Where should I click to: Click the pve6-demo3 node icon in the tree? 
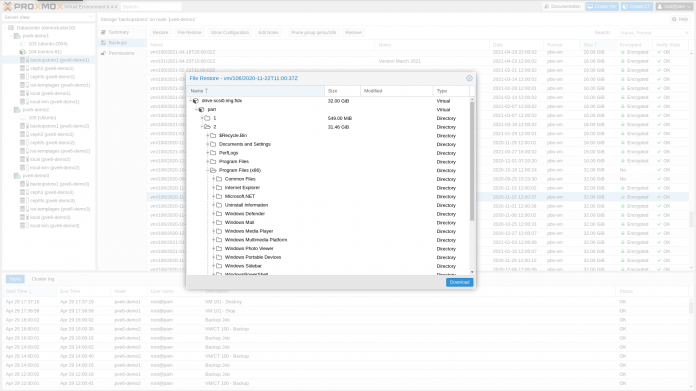point(17,176)
